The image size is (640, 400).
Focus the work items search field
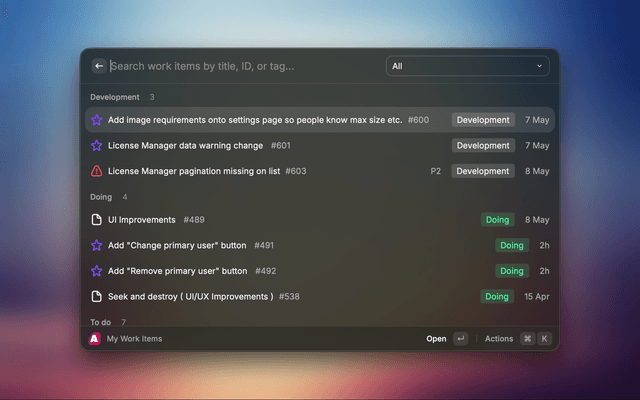tap(245, 66)
